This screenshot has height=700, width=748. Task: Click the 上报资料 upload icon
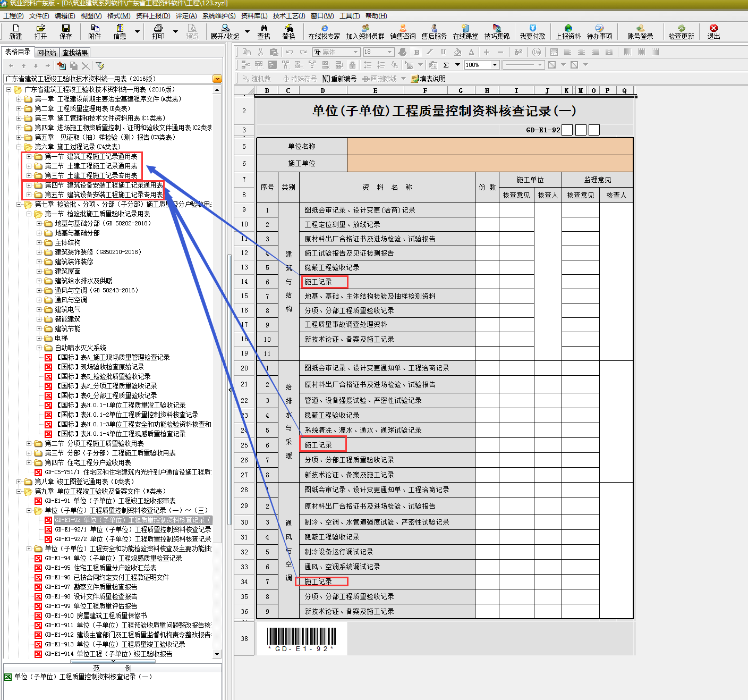568,28
